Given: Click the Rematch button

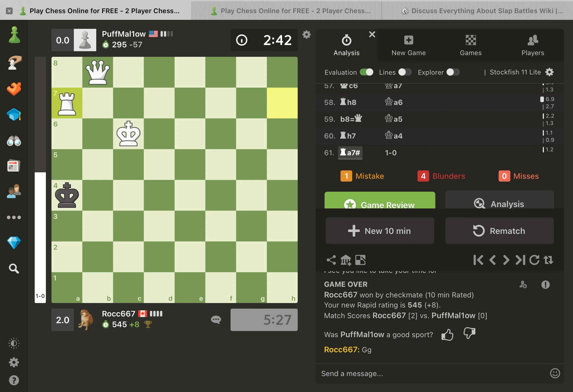Looking at the screenshot, I should click(x=499, y=231).
